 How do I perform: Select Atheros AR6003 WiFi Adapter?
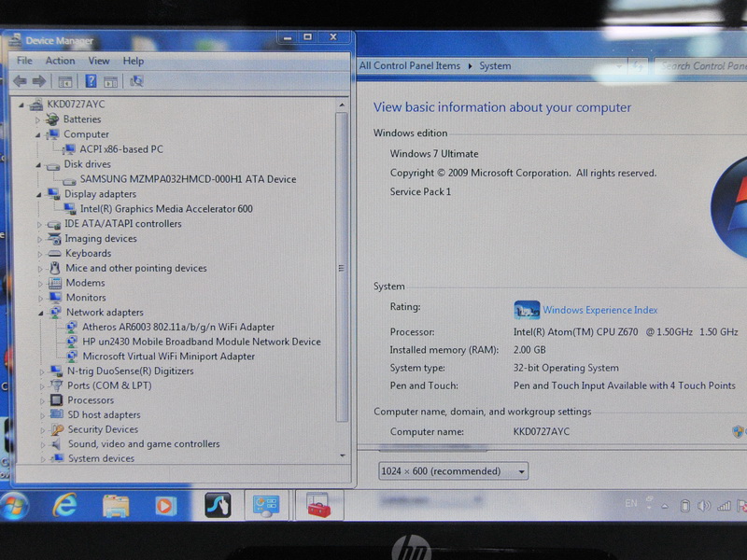pyautogui.click(x=178, y=327)
